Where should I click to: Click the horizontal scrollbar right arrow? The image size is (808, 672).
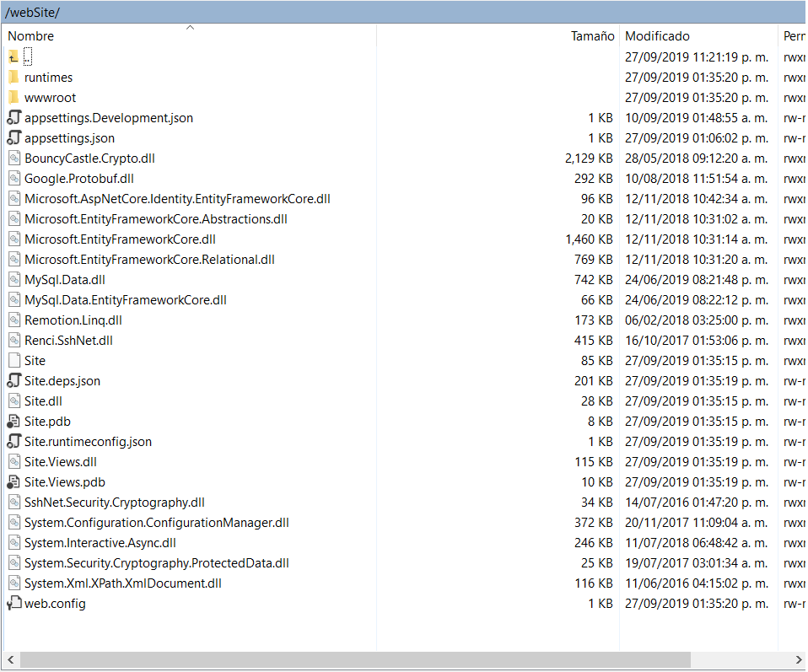click(x=798, y=659)
